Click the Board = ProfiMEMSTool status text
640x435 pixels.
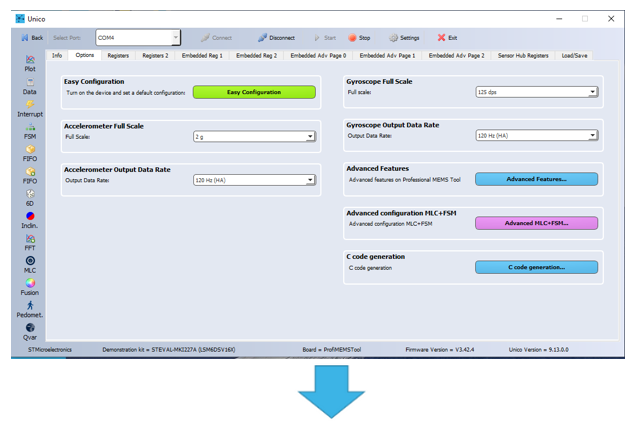(331, 350)
